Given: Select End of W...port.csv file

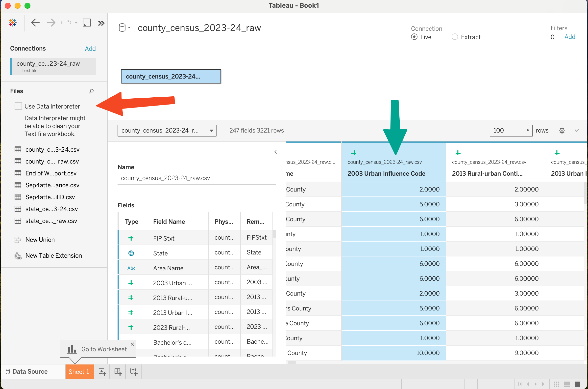Looking at the screenshot, I should 51,173.
